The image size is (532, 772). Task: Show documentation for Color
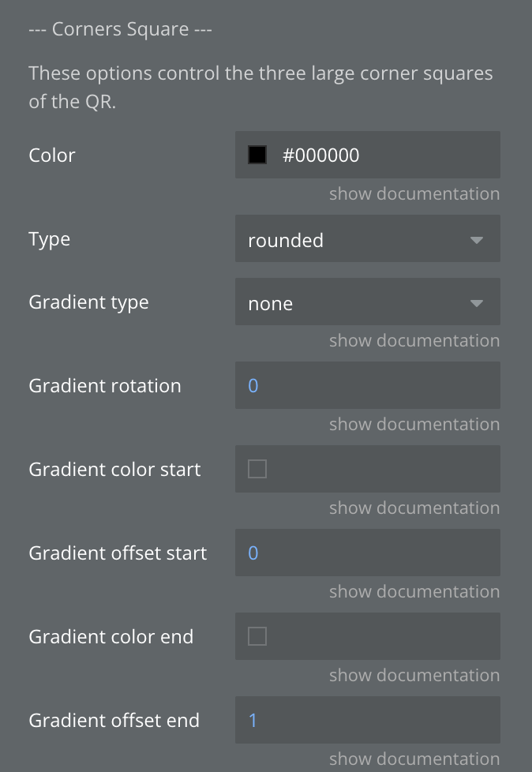coord(414,194)
